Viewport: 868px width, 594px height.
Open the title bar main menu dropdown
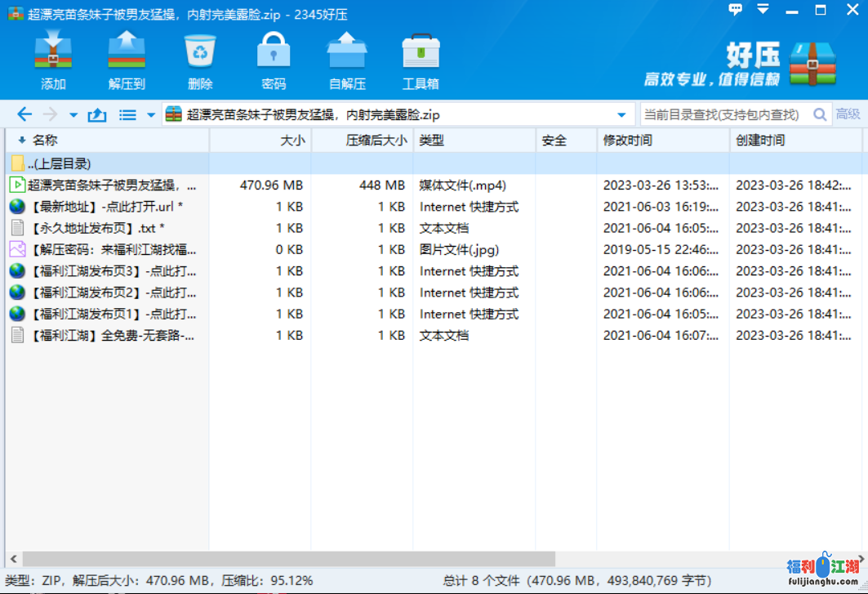point(763,10)
